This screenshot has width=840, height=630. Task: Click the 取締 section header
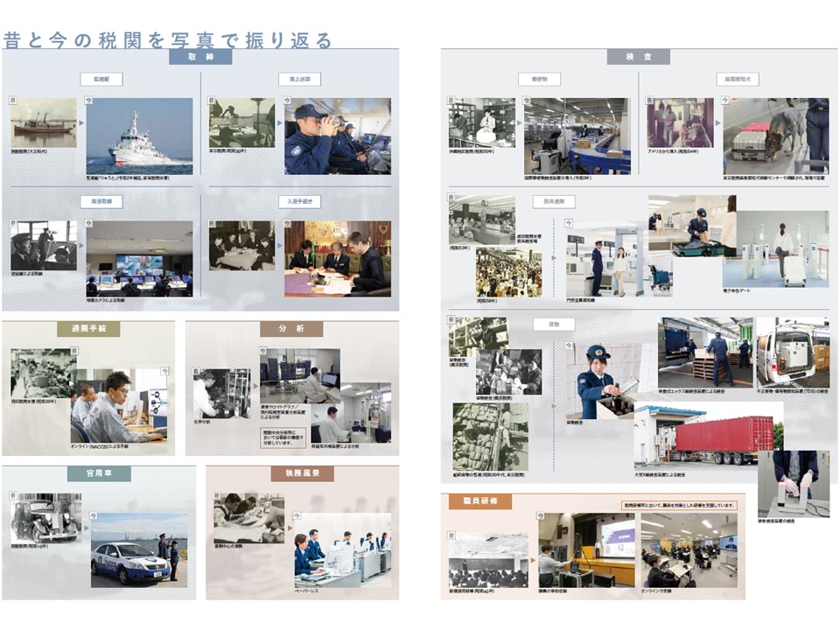200,57
